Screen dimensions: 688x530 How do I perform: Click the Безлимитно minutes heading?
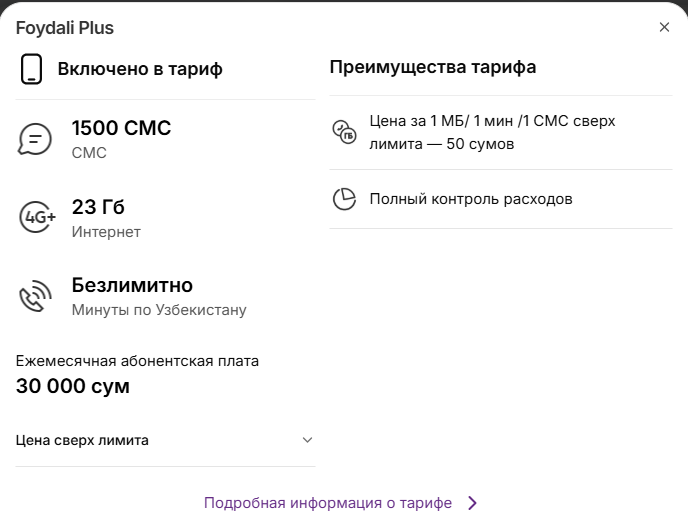click(132, 285)
